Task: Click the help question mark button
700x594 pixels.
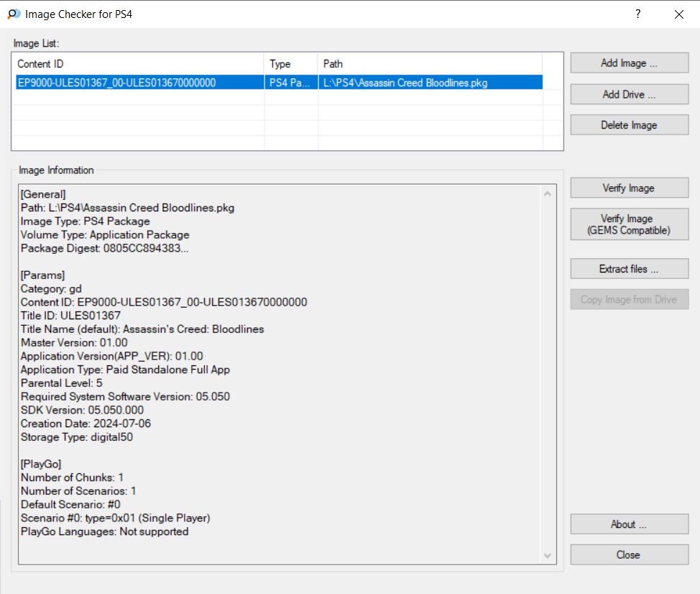Action: 638,14
